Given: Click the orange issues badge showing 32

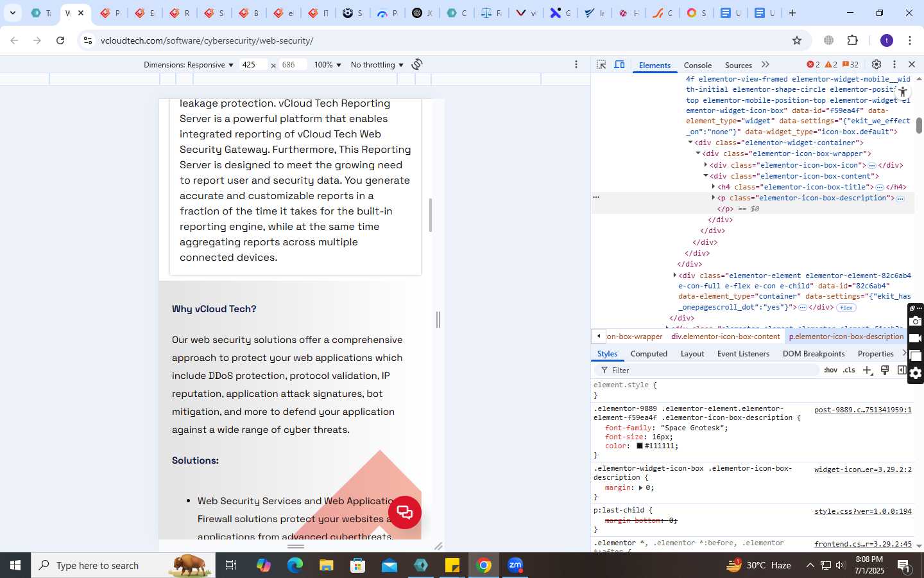Looking at the screenshot, I should pos(851,64).
